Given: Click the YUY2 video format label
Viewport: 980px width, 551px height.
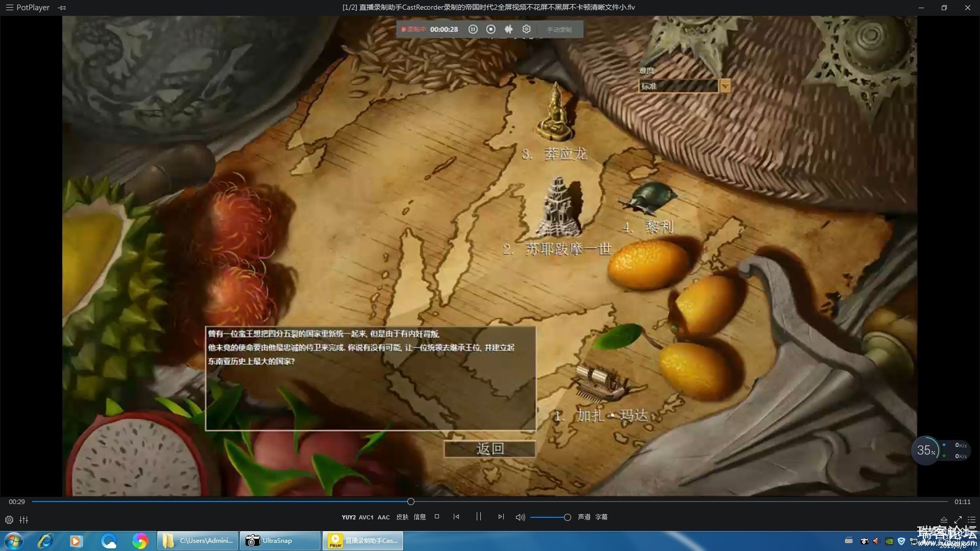Looking at the screenshot, I should click(x=349, y=517).
